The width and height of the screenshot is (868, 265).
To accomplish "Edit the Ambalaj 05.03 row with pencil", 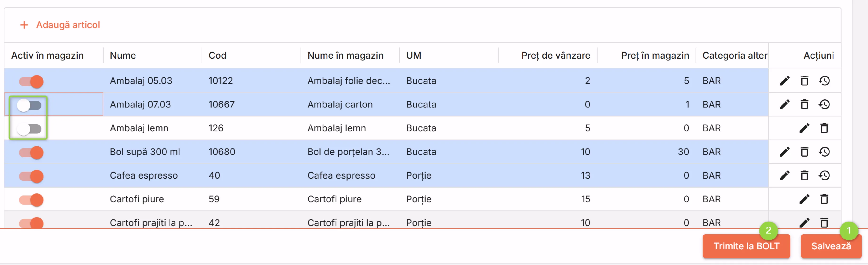I will click(785, 81).
